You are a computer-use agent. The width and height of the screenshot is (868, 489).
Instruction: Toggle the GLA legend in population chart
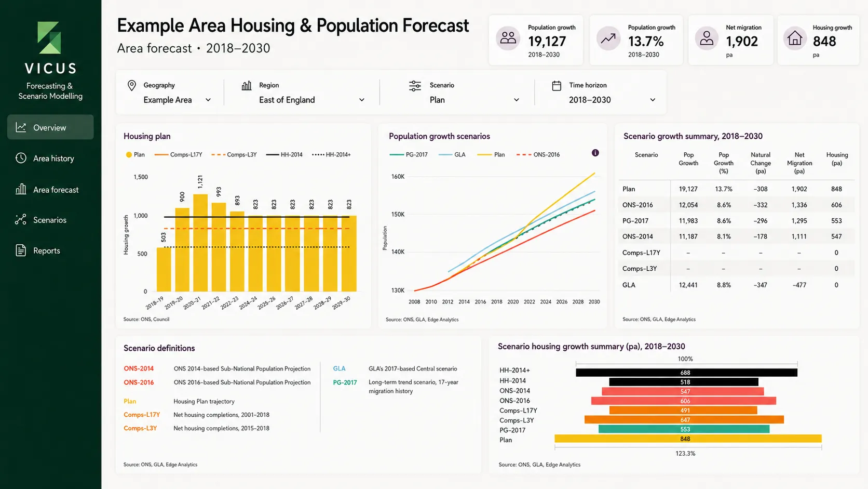(x=452, y=154)
